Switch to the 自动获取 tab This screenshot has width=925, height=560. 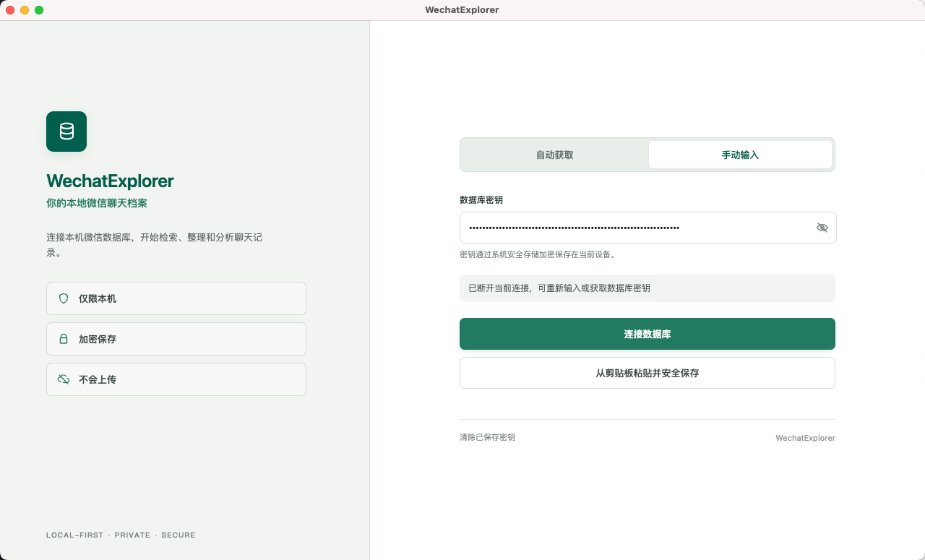555,155
